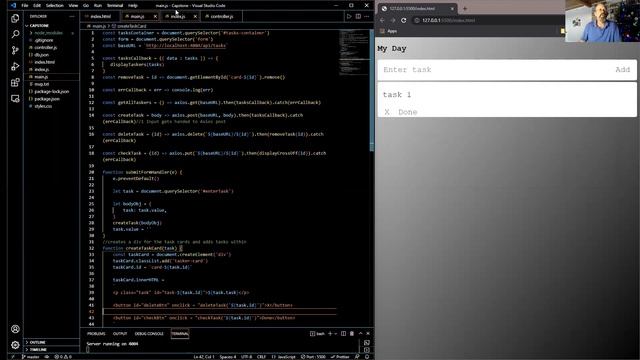This screenshot has width=640, height=360.
Task: Click Prettier in status bar
Action: click(340, 357)
